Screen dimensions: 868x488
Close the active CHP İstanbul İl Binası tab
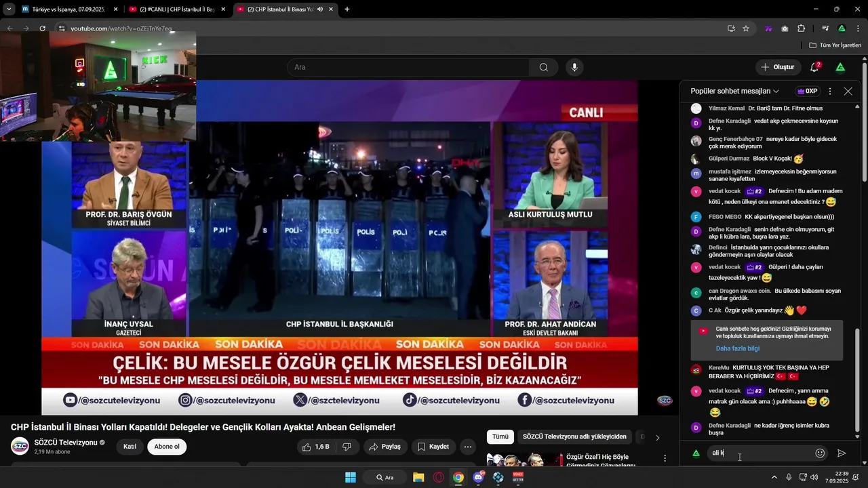[331, 9]
